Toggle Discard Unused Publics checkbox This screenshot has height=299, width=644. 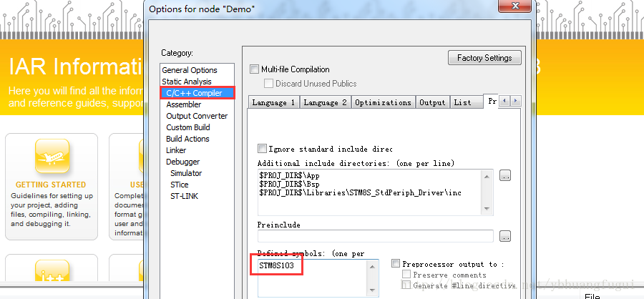(x=268, y=84)
